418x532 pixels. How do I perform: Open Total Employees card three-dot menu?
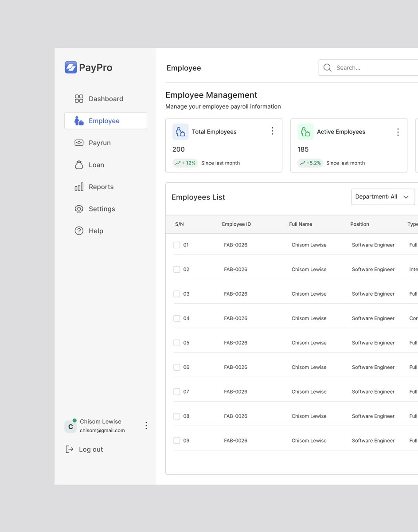(273, 131)
